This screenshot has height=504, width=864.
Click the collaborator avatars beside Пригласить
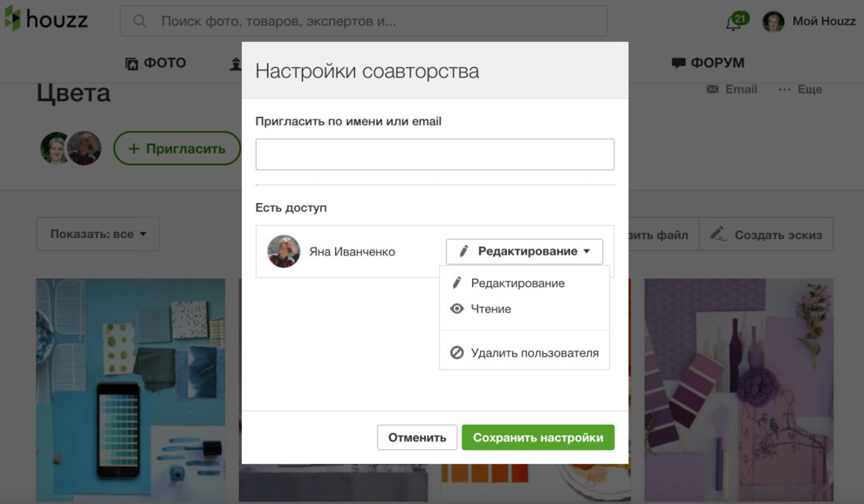point(70,147)
